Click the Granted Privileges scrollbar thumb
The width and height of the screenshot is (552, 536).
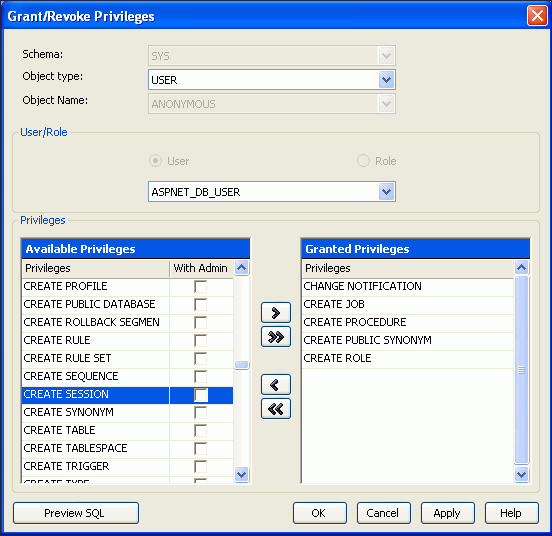click(521, 370)
